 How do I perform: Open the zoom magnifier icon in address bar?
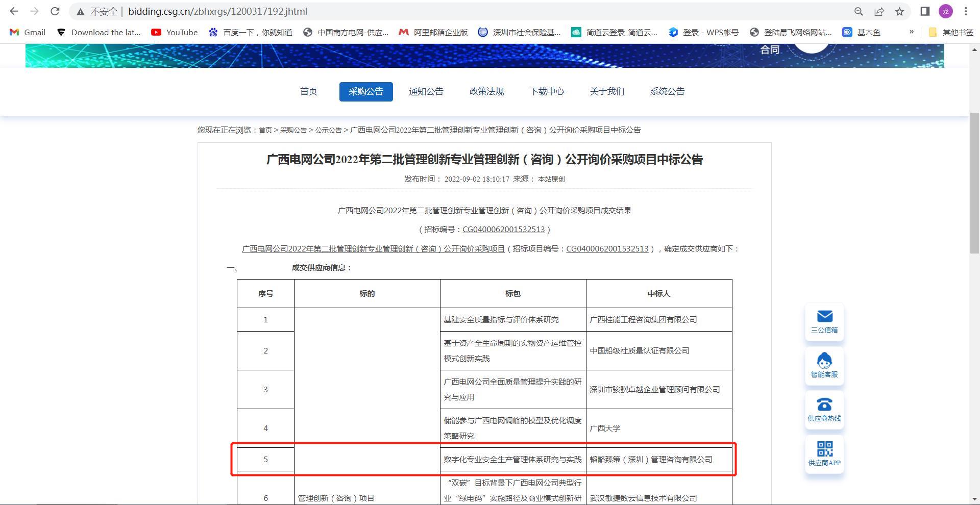point(859,11)
